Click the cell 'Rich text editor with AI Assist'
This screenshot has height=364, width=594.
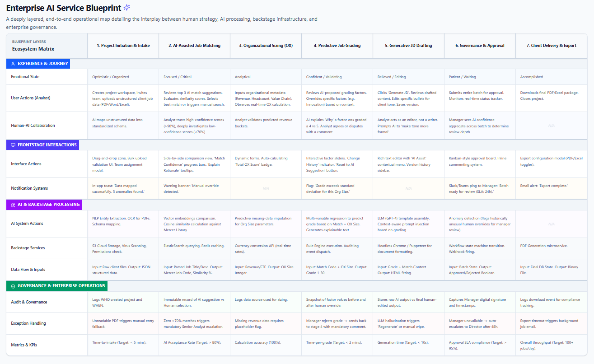click(x=408, y=164)
